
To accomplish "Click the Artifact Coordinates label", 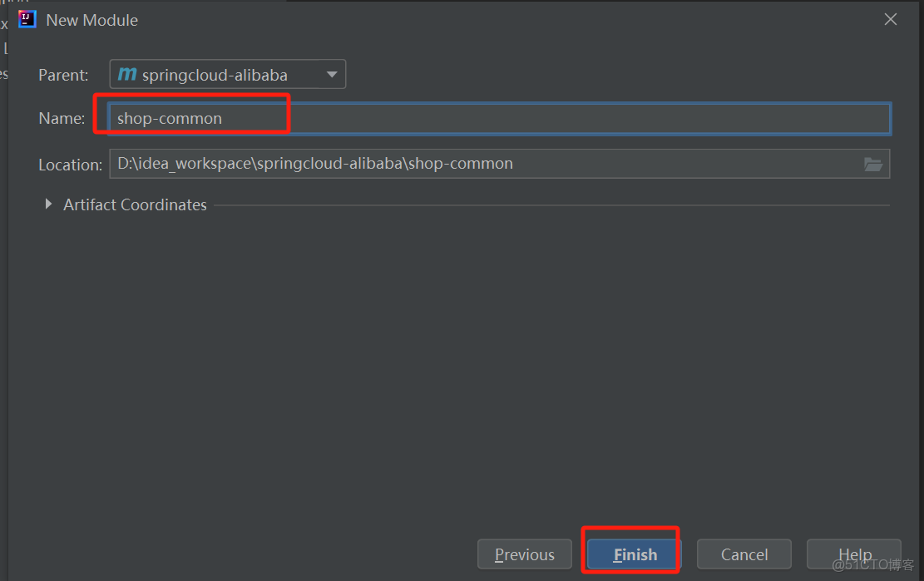I will [x=135, y=204].
